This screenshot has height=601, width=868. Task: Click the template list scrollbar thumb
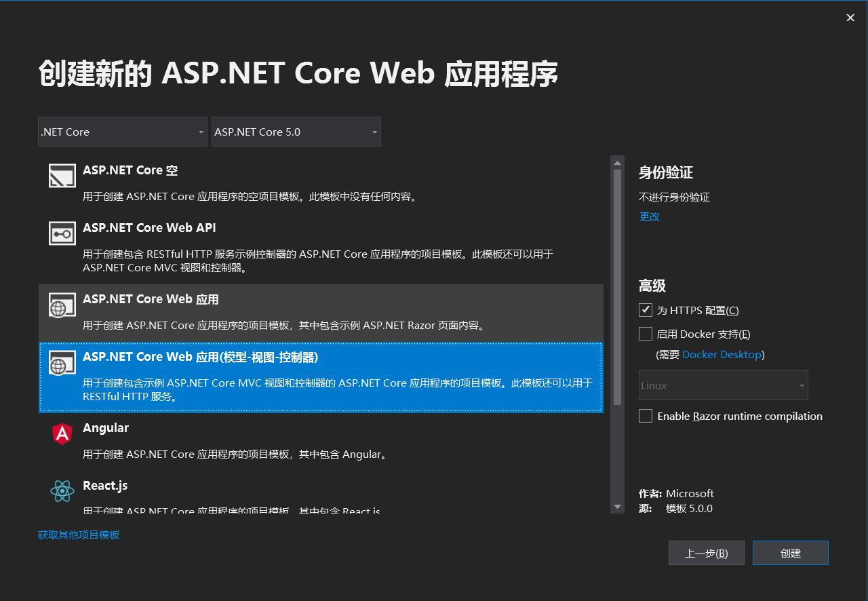point(617,286)
